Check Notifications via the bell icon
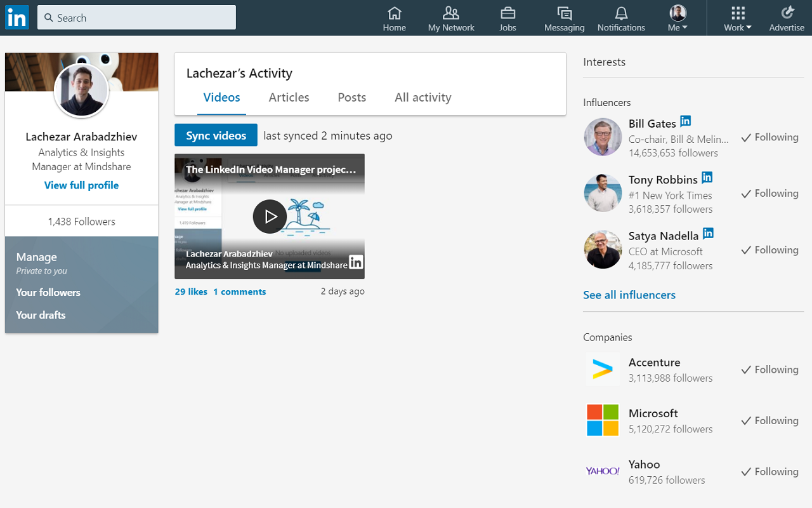 [x=620, y=17]
